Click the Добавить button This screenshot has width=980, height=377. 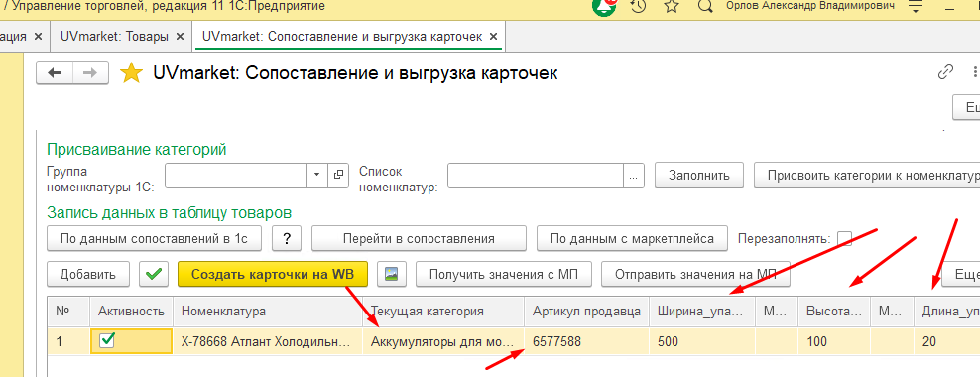[88, 274]
